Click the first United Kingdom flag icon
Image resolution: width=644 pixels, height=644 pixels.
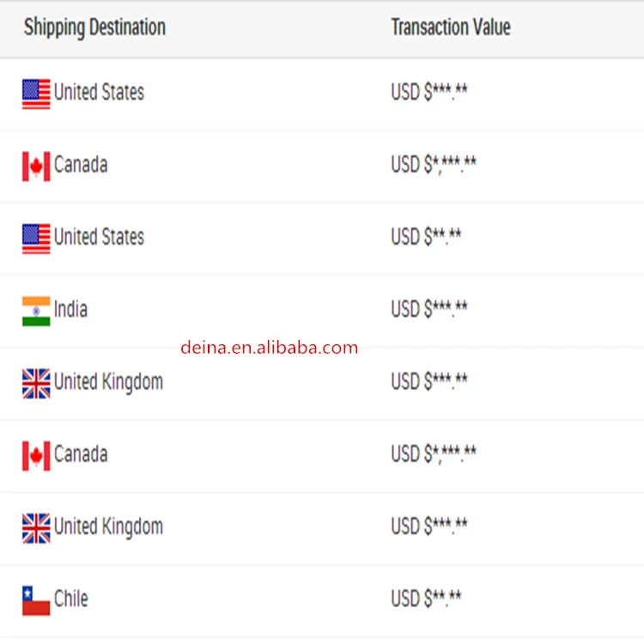[x=36, y=384]
